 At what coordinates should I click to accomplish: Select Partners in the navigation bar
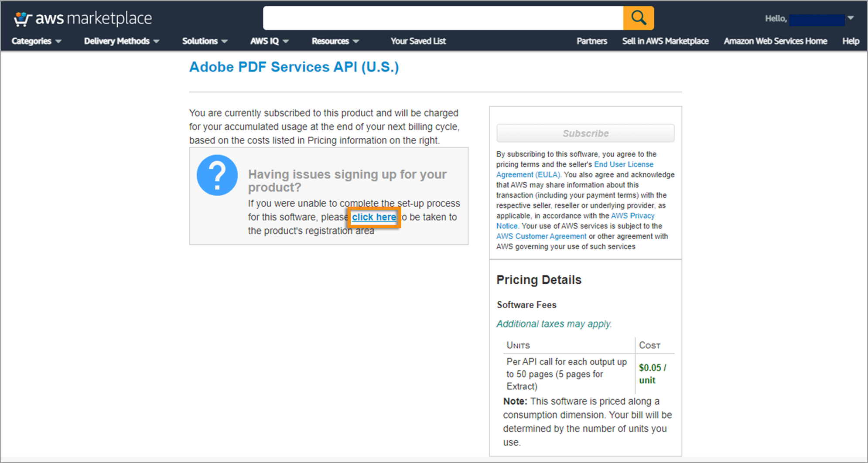point(591,41)
